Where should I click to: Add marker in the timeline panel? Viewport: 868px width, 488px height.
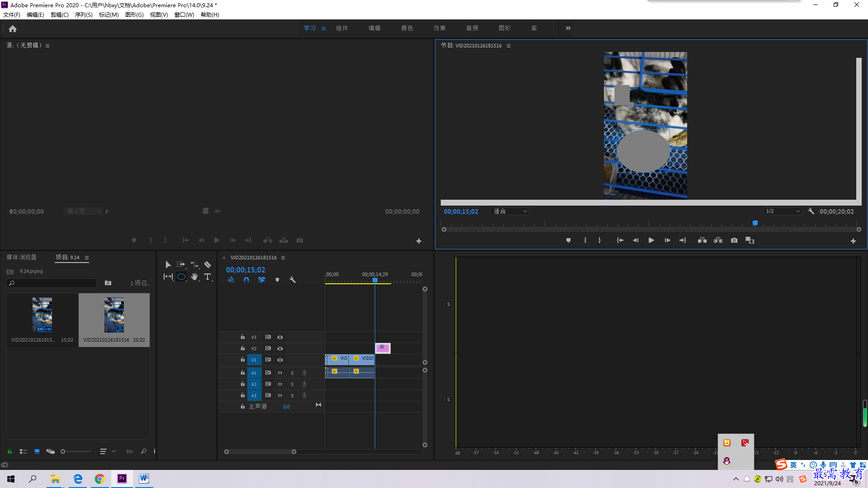point(277,280)
